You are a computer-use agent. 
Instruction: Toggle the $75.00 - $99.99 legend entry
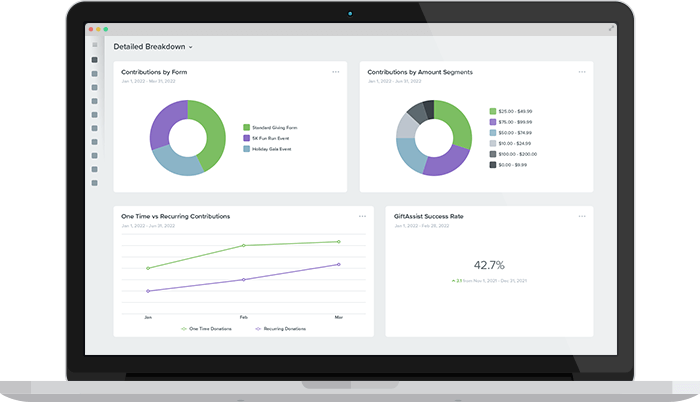(x=511, y=122)
